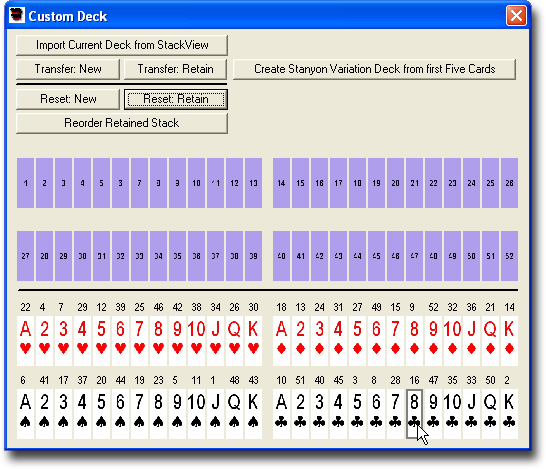Screen dimensions: 546x469
Task: Select the Ace of Hearts card
Action: 25,341
